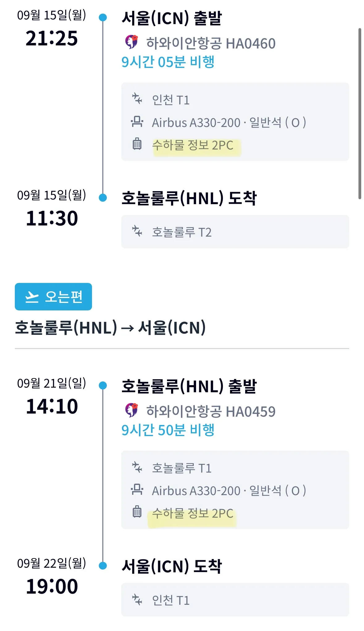Screen dimensions: 364x631
Task: Click the plane icon beside the last 인천 T1
Action: (137, 599)
